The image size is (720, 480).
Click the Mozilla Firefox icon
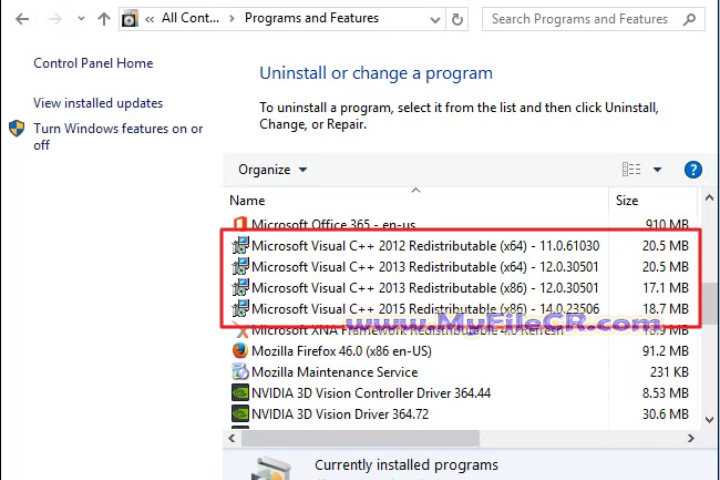pos(240,351)
